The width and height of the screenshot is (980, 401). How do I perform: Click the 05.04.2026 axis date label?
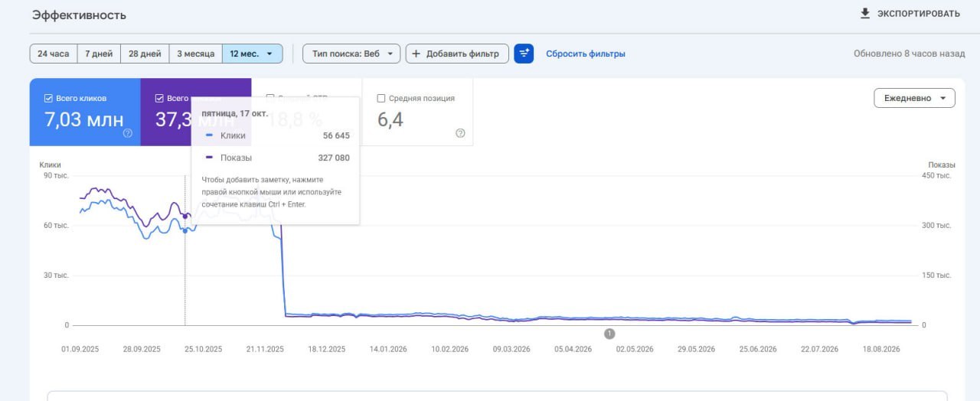[573, 349]
